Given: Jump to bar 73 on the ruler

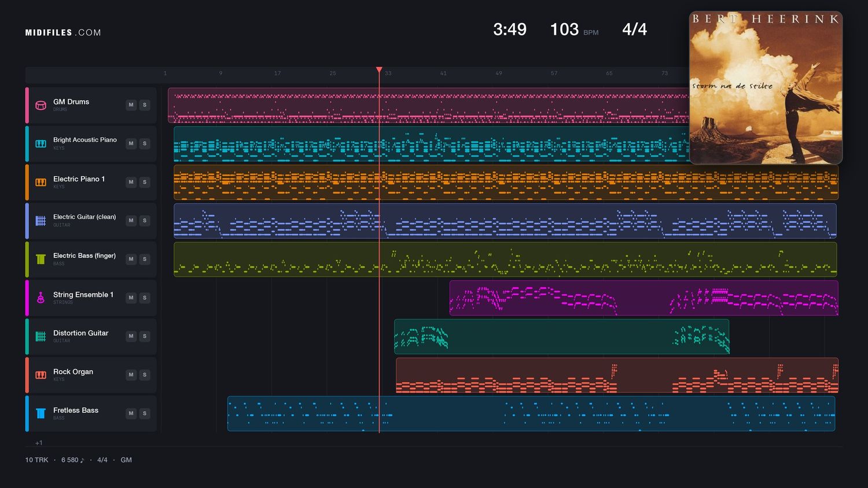Looking at the screenshot, I should [664, 73].
